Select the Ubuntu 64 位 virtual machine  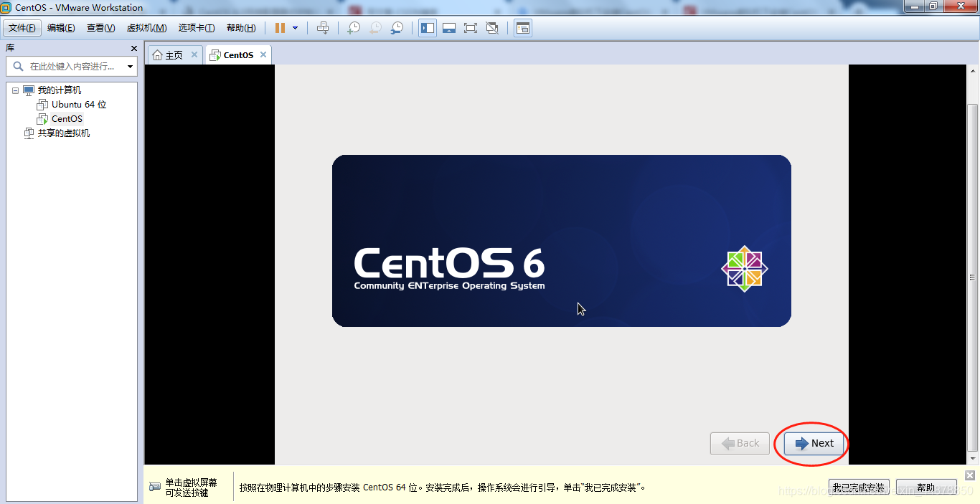79,105
